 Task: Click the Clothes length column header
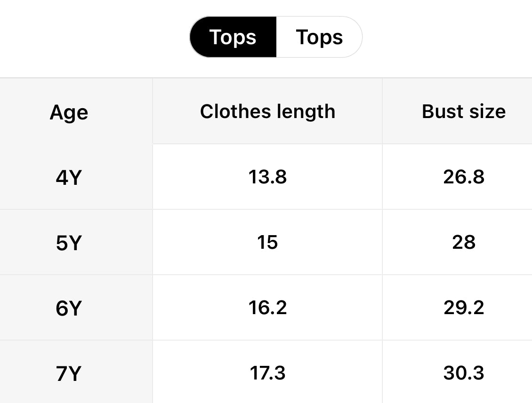(x=267, y=111)
